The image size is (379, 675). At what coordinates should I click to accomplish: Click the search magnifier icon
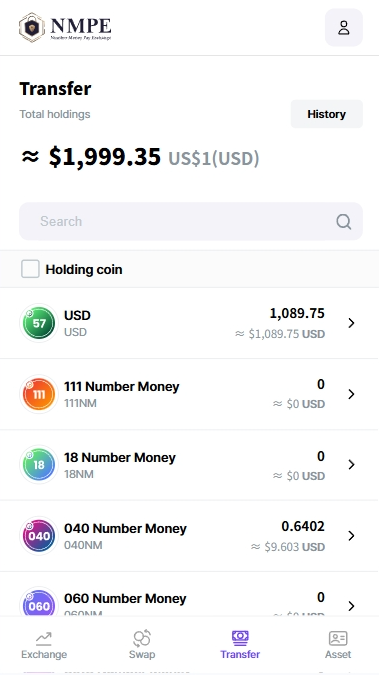pyautogui.click(x=343, y=222)
